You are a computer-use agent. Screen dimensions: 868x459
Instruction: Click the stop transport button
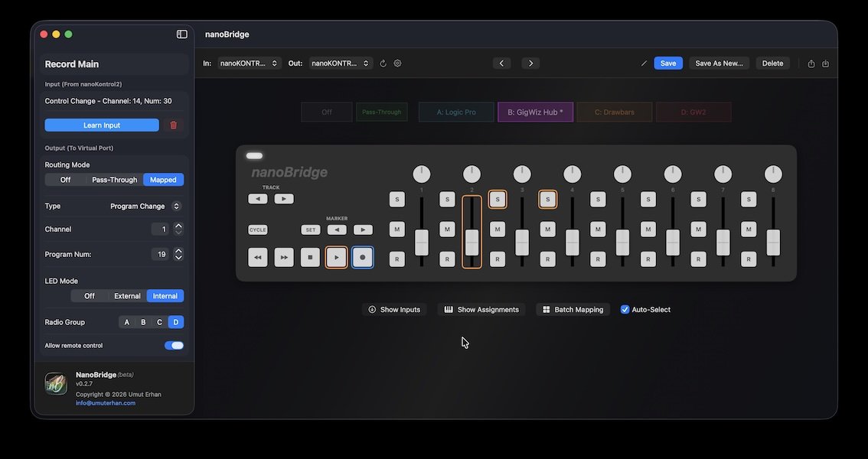pos(310,257)
